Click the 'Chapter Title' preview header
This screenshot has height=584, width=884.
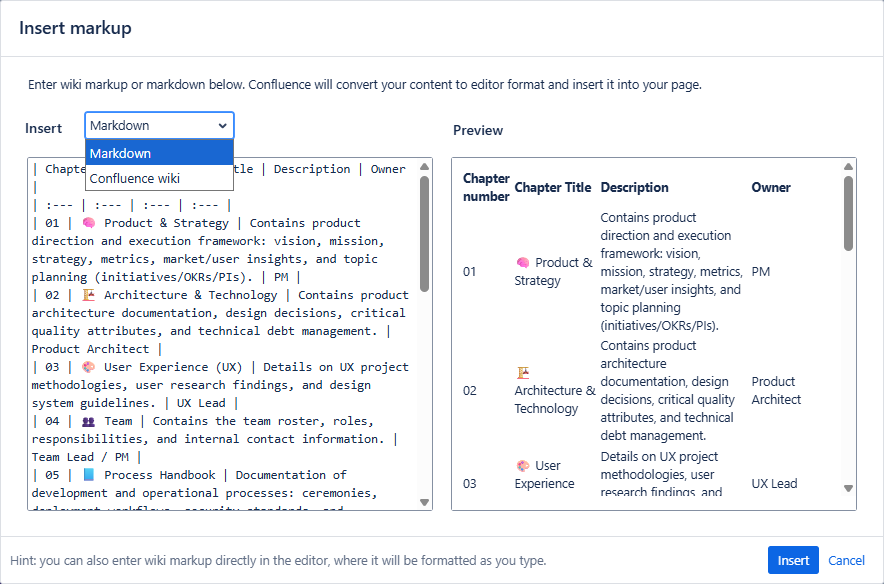[552, 187]
